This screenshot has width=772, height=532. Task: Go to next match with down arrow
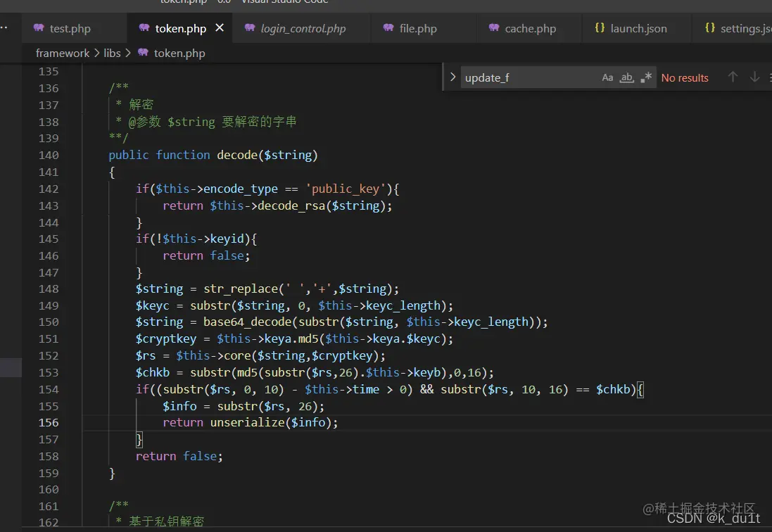coord(754,77)
